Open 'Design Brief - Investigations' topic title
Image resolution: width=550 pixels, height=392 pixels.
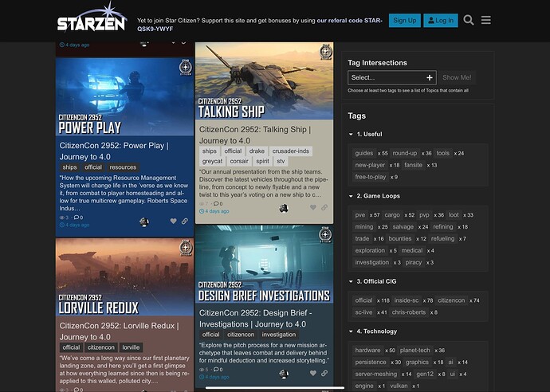pos(256,319)
